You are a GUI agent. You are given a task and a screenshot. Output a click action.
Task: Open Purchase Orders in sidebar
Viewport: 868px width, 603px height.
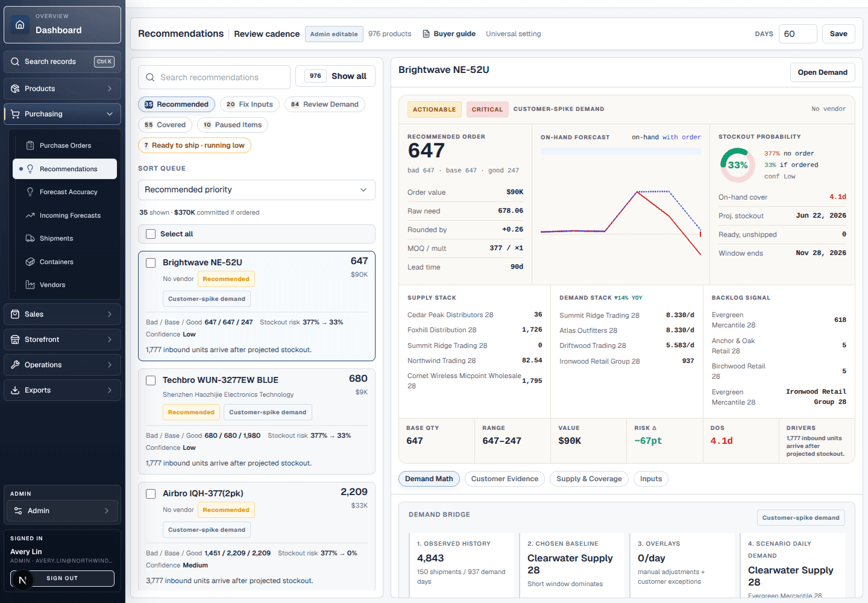65,145
